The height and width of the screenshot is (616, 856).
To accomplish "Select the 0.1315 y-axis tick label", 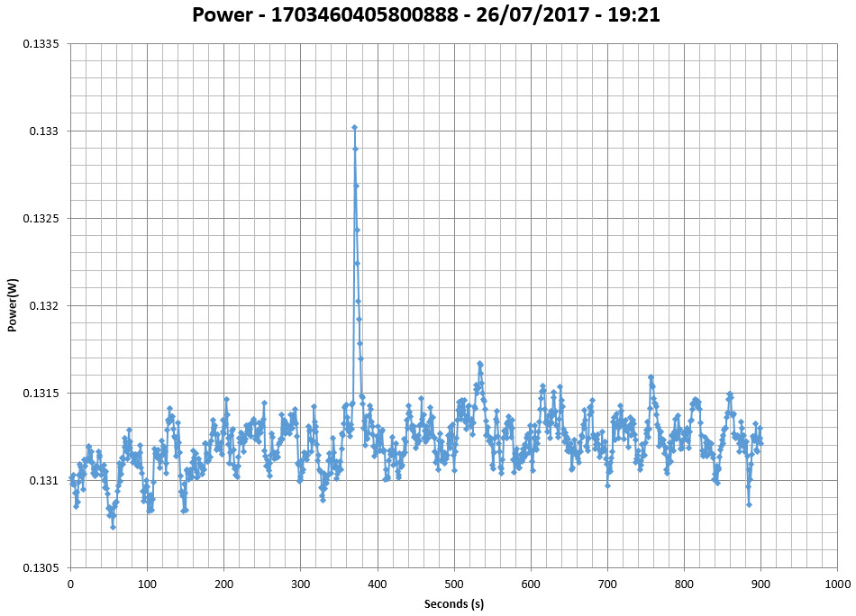I will tap(40, 394).
